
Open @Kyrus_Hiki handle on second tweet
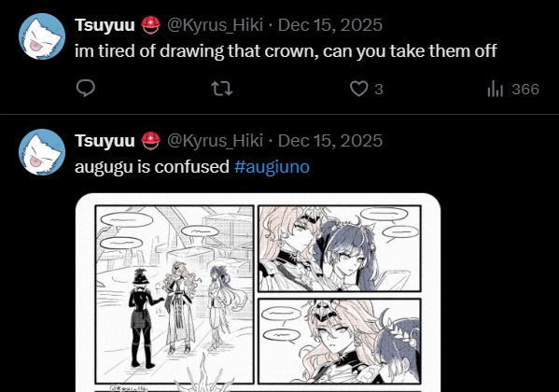215,141
